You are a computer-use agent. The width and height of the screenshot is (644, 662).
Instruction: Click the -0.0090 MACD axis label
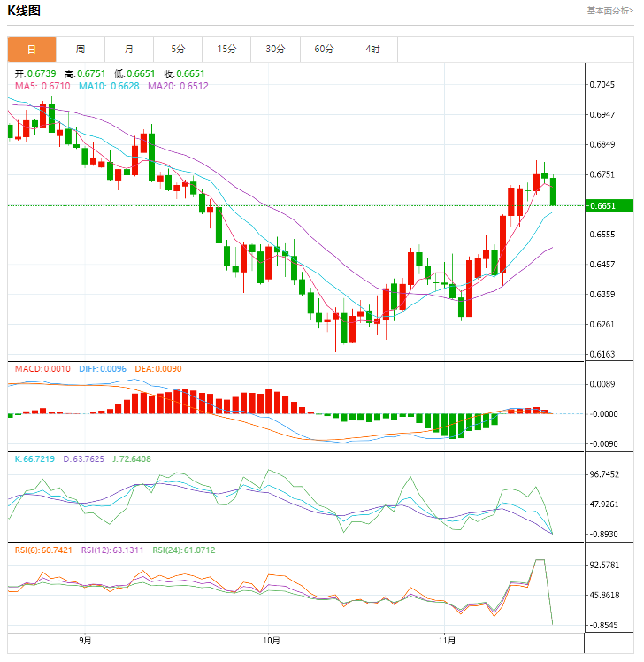pos(604,444)
